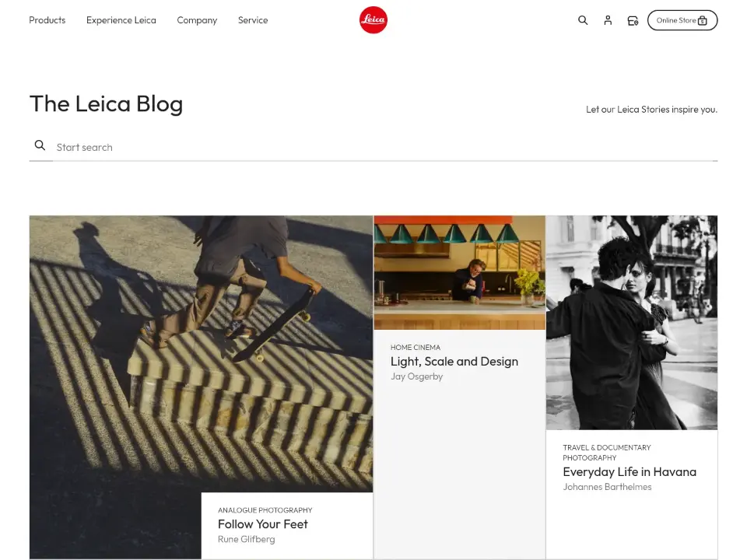Click the Home Cinema category label
Viewport: 747px width, 560px height.
416,348
